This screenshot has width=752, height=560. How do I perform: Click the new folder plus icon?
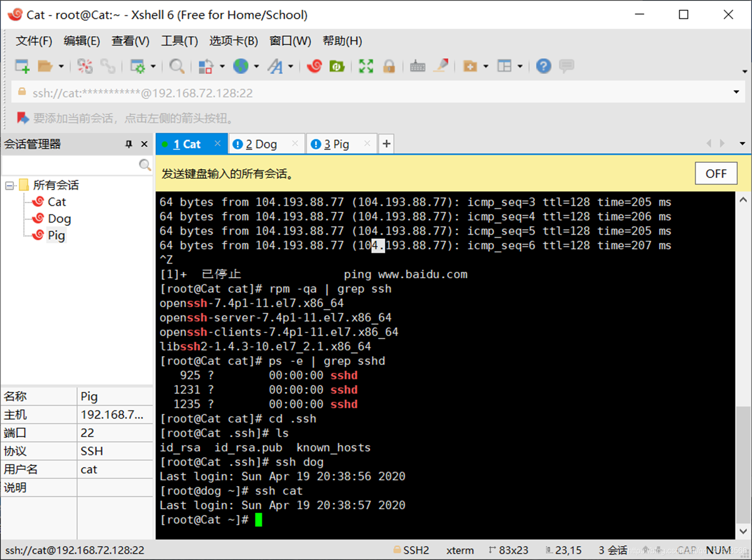tap(470, 66)
